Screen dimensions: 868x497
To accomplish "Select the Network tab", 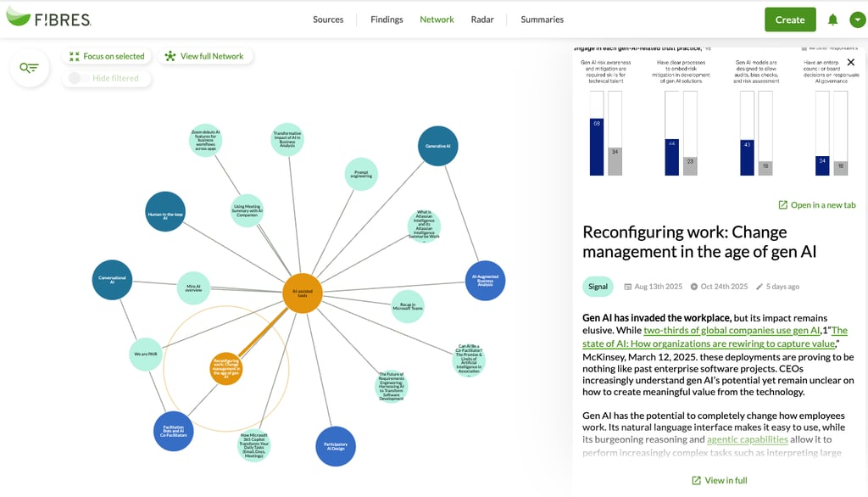I will 437,20.
